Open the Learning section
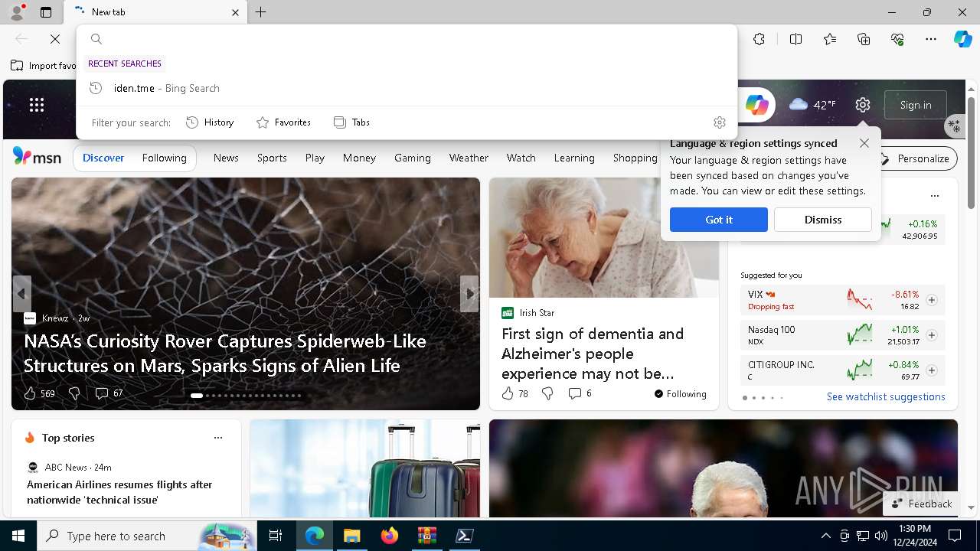This screenshot has height=551, width=980. click(x=574, y=158)
